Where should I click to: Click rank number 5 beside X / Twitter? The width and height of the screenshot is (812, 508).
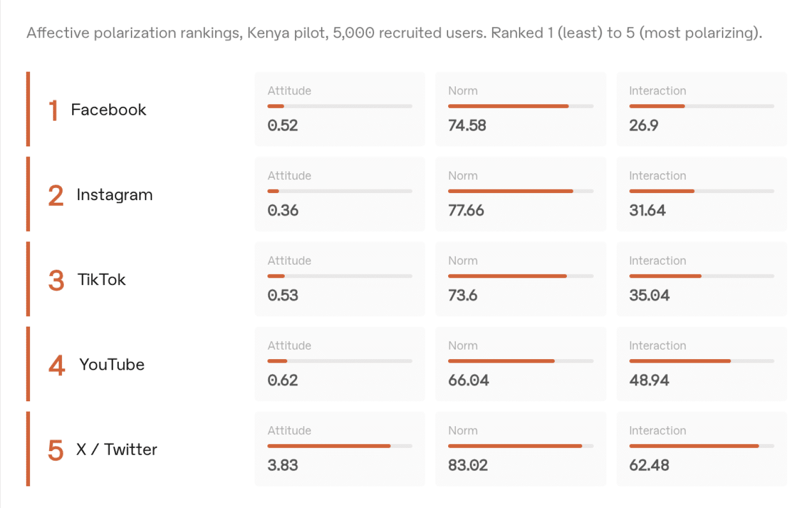click(56, 450)
